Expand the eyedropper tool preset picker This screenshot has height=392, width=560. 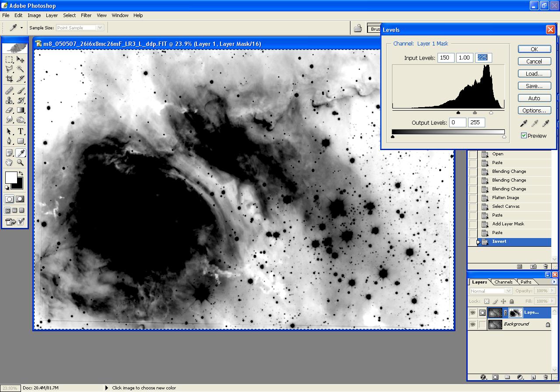tap(21, 28)
